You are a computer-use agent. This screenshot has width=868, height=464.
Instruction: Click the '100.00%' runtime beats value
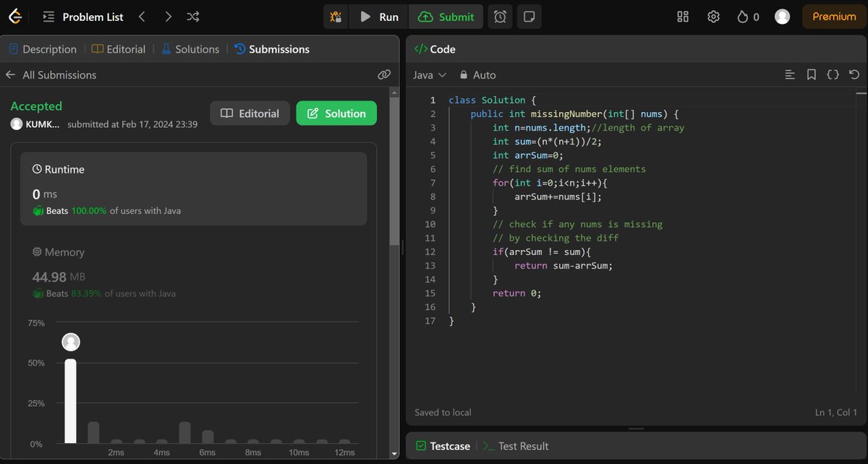click(88, 211)
